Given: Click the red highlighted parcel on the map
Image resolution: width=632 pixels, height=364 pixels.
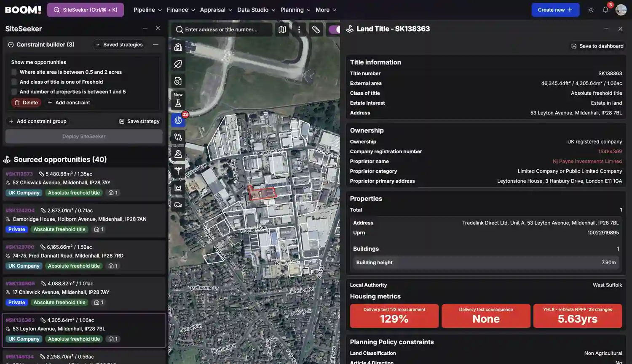Looking at the screenshot, I should point(262,193).
